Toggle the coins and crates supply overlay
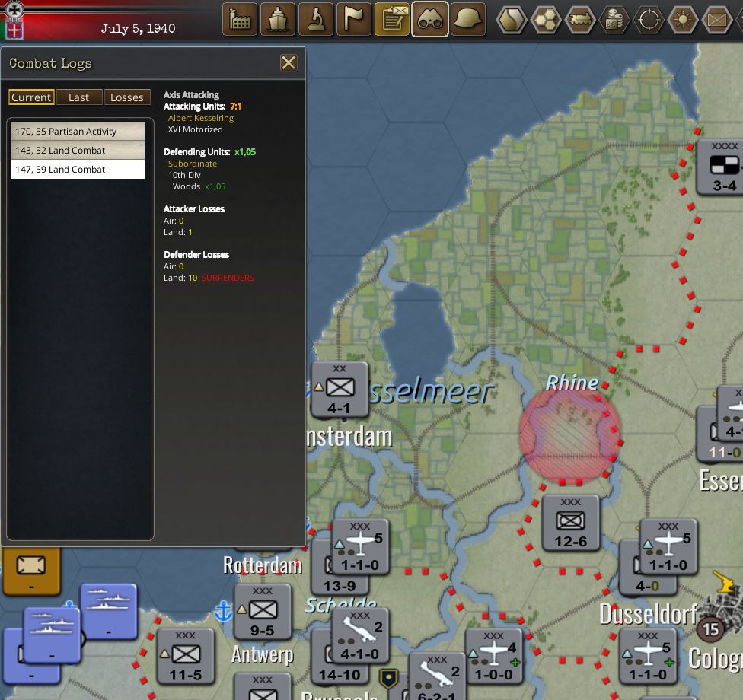This screenshot has width=743, height=700. click(x=614, y=20)
